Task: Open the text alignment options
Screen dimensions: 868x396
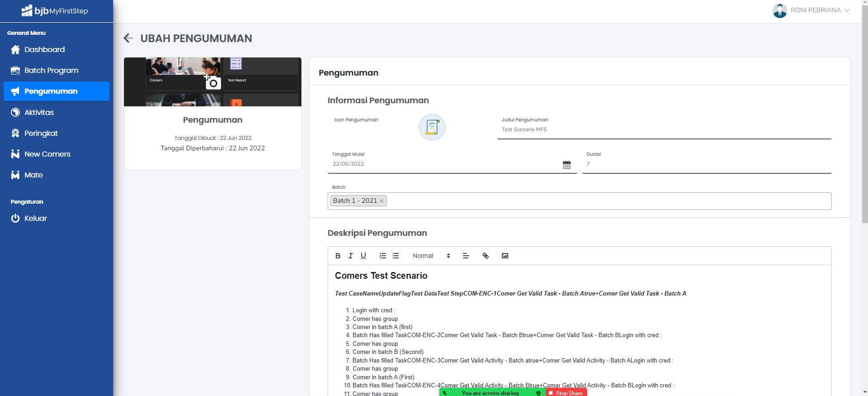Action: coord(466,256)
